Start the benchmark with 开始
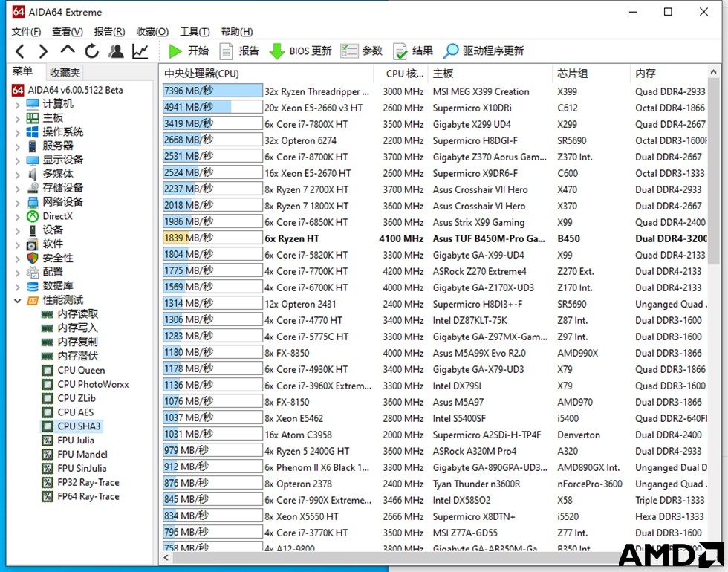Viewport: 728px width, 572px height. (x=189, y=51)
